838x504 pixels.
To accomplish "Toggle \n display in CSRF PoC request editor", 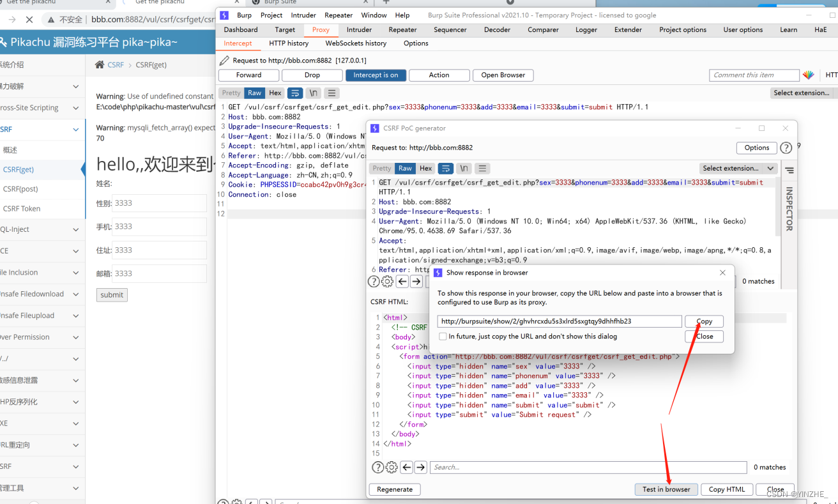I will click(x=464, y=169).
